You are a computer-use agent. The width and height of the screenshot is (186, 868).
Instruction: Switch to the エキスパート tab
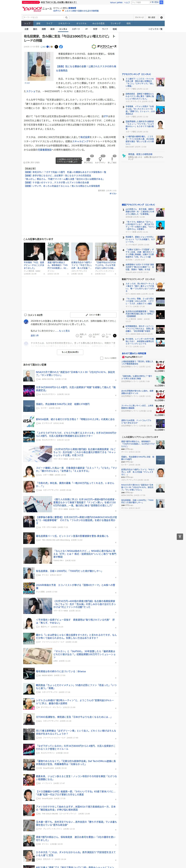[64, 24]
